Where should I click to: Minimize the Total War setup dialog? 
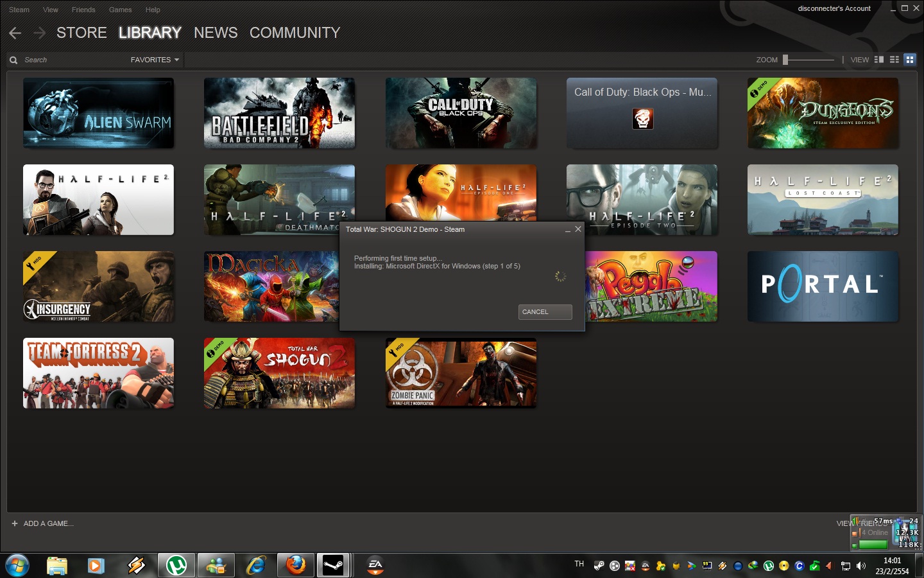pyautogui.click(x=567, y=230)
